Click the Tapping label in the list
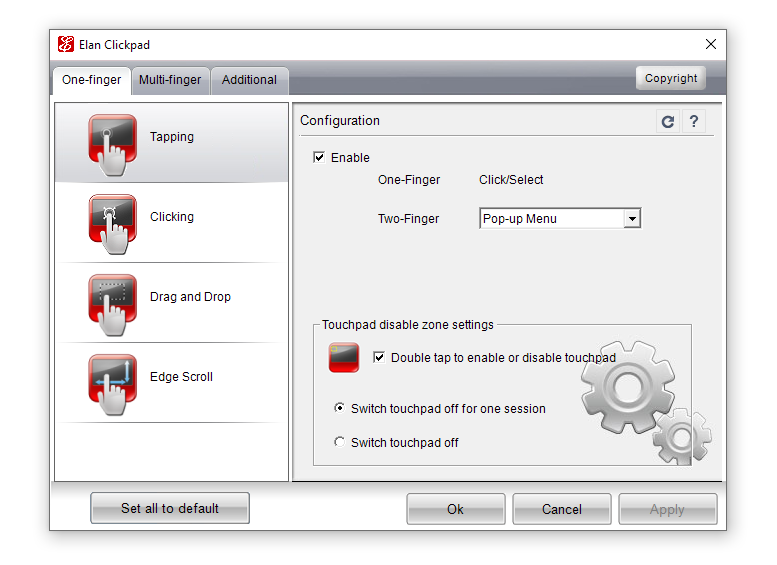Screen dimensions: 777x565 coord(172,137)
